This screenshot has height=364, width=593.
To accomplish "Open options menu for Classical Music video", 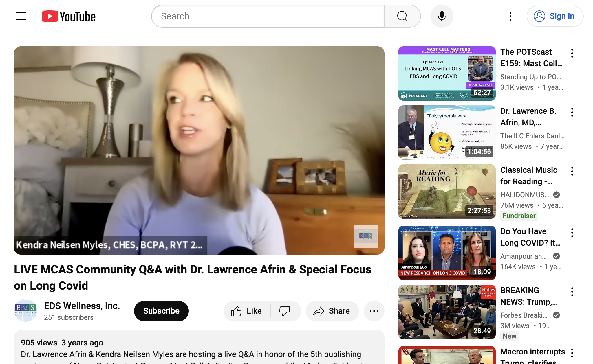I will [572, 171].
